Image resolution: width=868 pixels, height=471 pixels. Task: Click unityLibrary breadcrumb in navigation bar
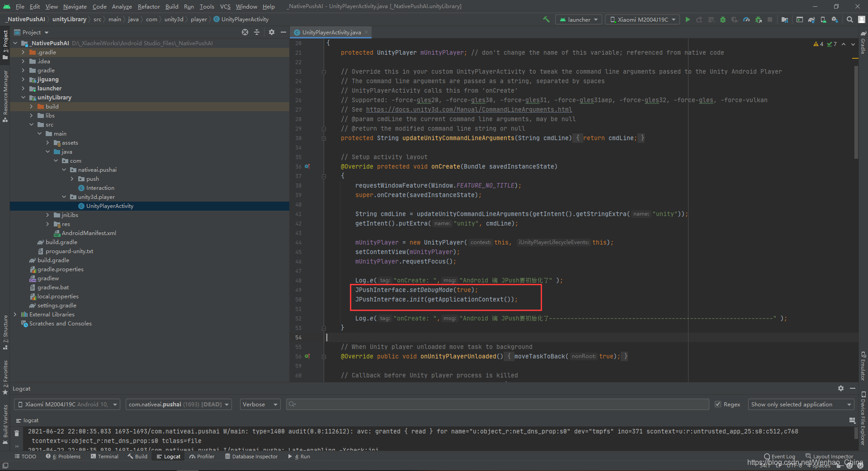click(69, 19)
